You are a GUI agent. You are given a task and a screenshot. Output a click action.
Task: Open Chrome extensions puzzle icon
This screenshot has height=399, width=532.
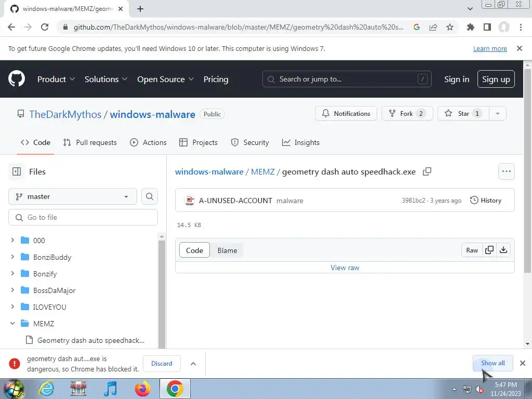pos(471,27)
